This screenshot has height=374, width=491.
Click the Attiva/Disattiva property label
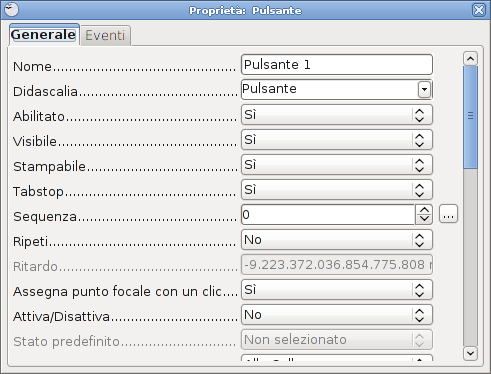(61, 316)
